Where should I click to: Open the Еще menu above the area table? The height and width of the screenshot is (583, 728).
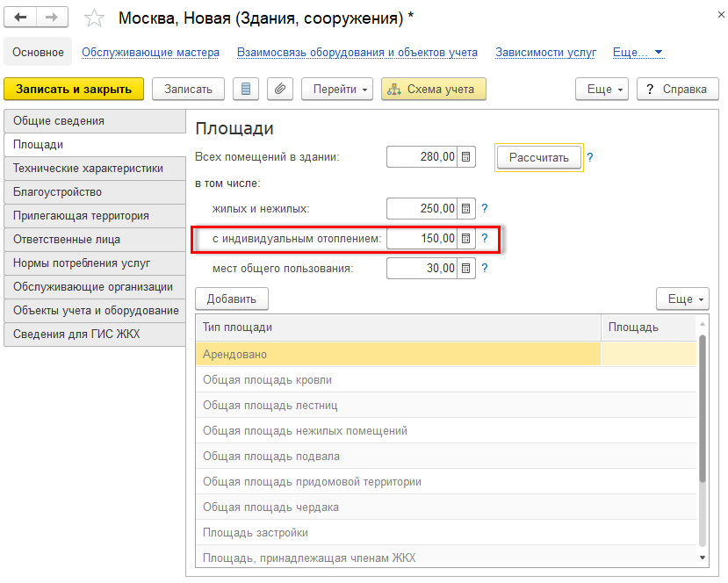(x=682, y=299)
